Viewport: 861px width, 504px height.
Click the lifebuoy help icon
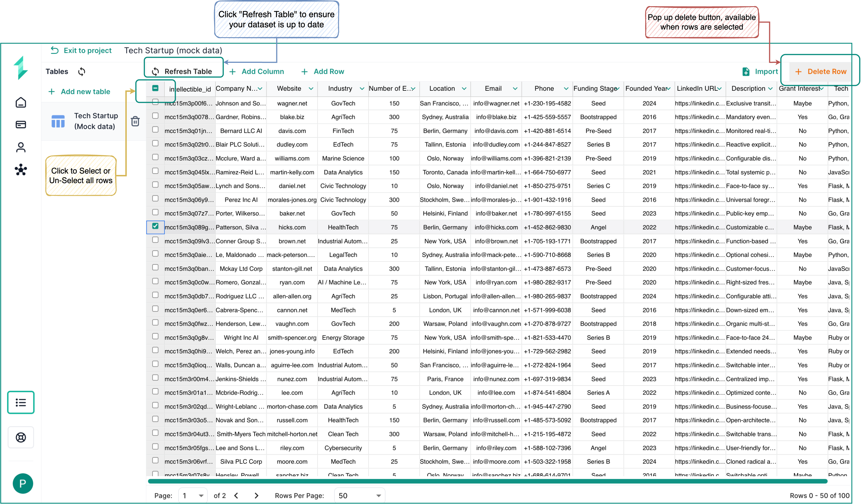pos(21,437)
